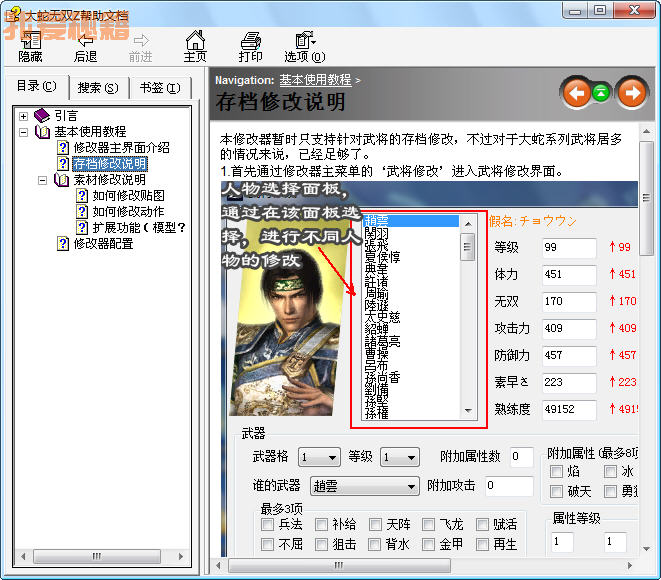
Task: Switch to the 书签 tab
Action: [159, 87]
